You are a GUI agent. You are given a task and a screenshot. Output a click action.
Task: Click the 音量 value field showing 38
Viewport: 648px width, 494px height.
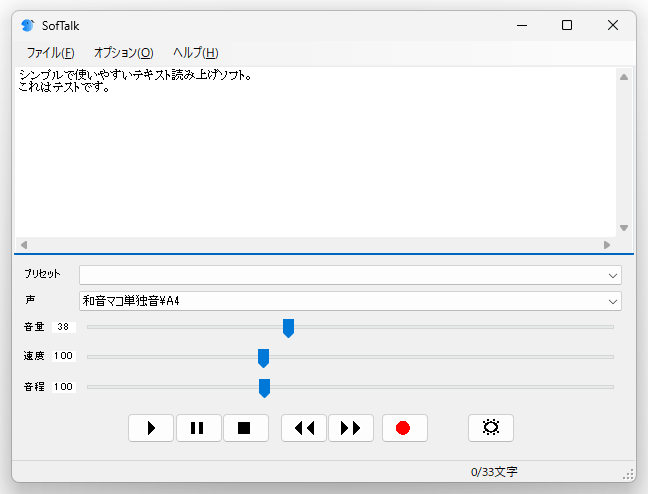click(64, 327)
